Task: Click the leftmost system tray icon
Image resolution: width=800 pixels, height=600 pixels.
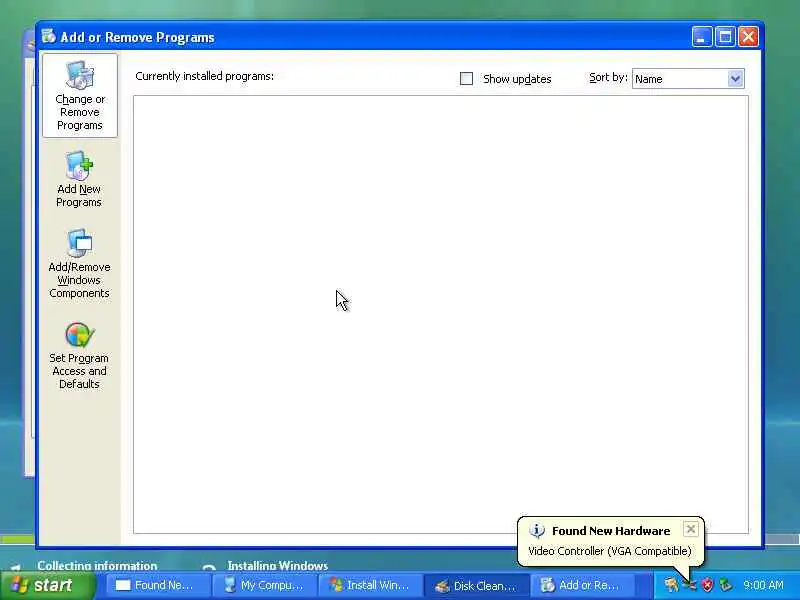Action: [x=671, y=585]
